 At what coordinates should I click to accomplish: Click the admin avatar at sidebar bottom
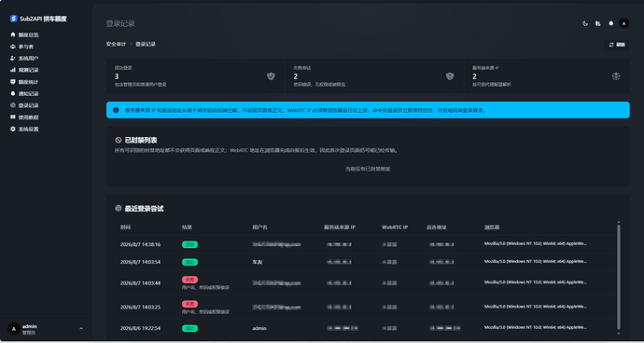14,329
